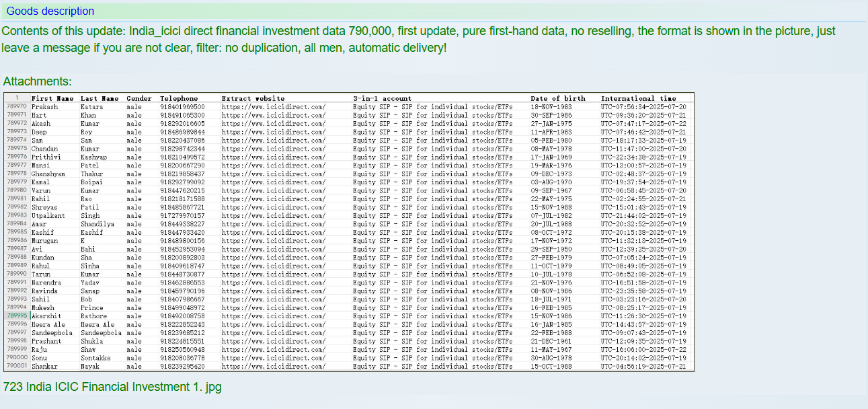Select the "First Name" column header

(x=52, y=98)
